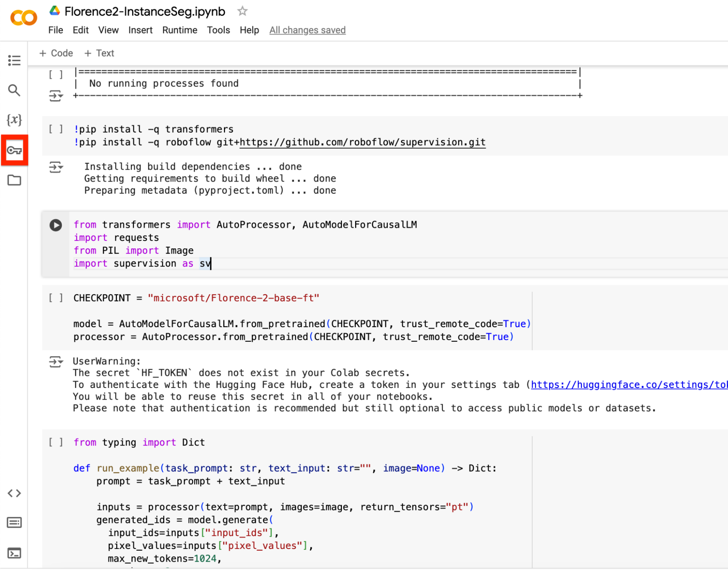Collapse the pip install output toggle

pyautogui.click(x=56, y=167)
